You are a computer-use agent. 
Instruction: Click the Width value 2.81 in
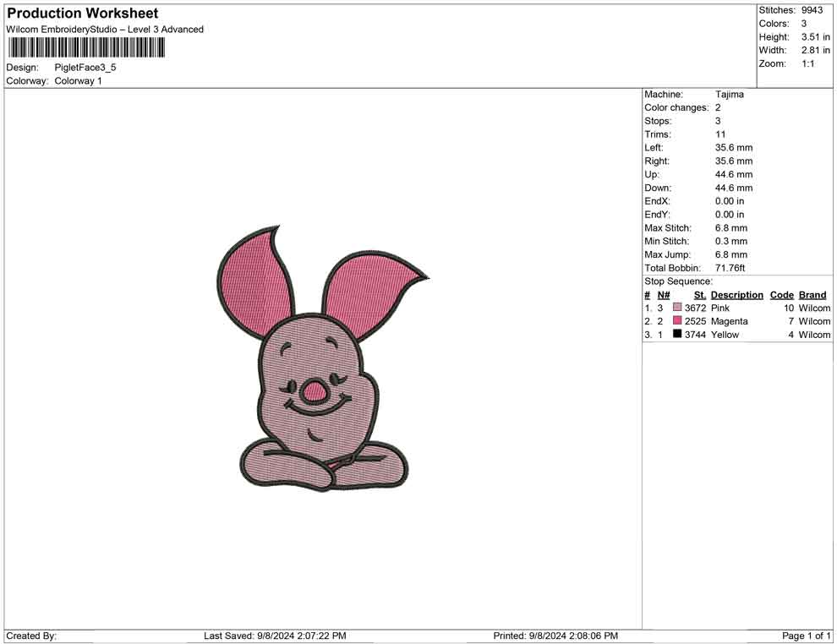click(815, 50)
